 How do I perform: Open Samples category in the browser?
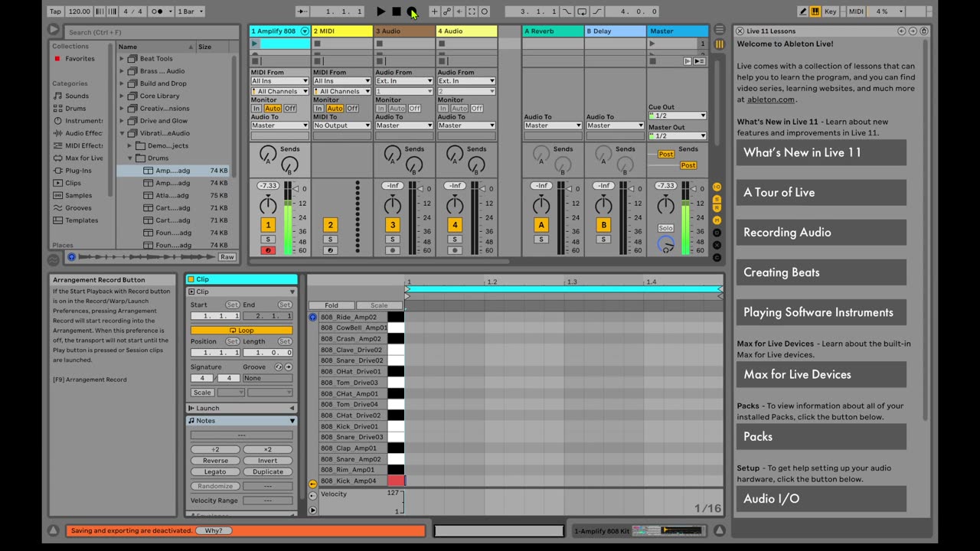coord(78,196)
